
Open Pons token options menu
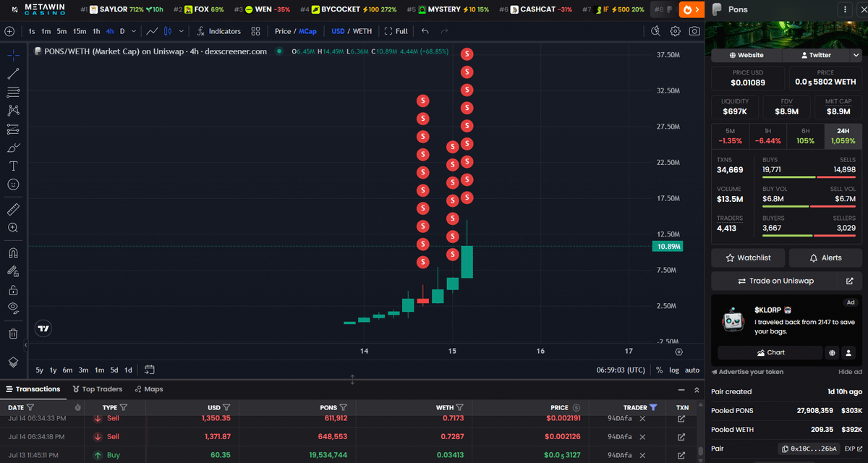pos(846,9)
